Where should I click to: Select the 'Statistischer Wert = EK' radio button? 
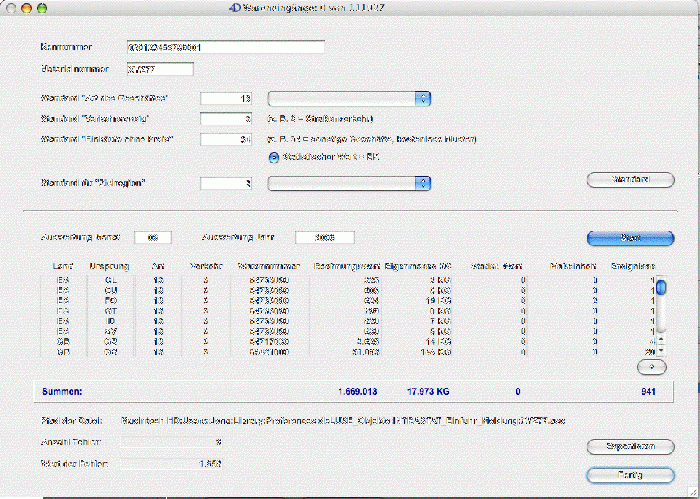click(275, 157)
